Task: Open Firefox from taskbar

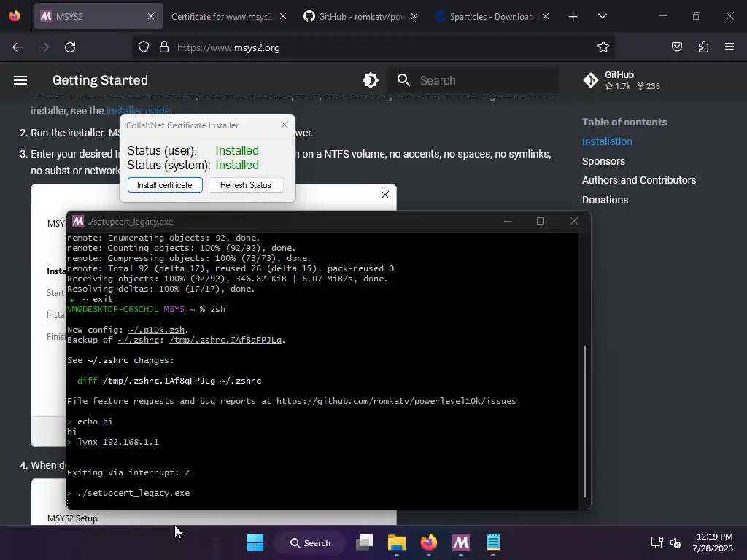Action: [x=429, y=542]
